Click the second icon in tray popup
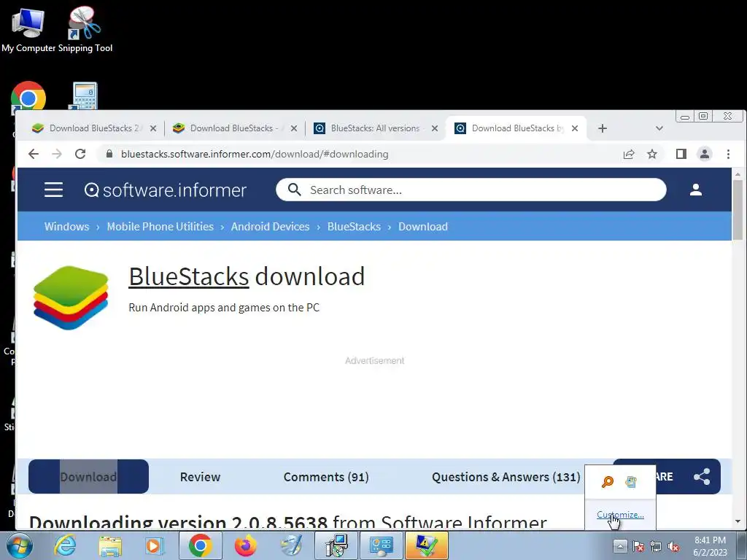The height and width of the screenshot is (560, 747). pos(631,482)
